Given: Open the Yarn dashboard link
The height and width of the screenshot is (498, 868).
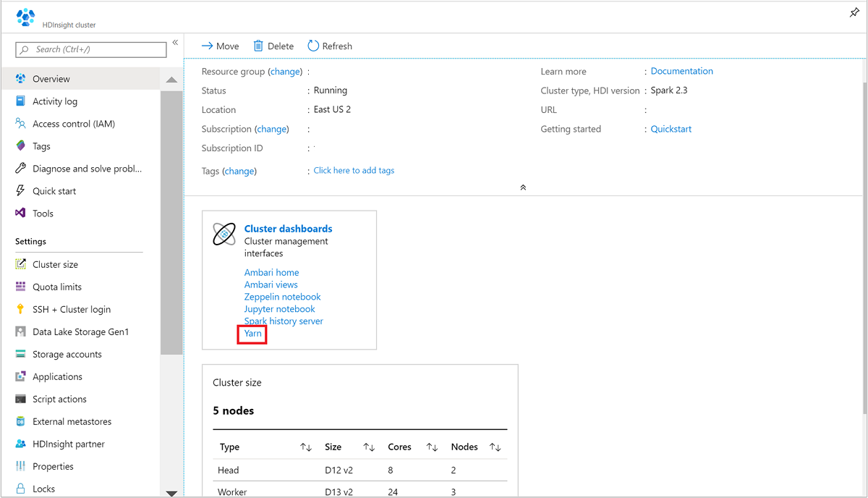Looking at the screenshot, I should pos(252,333).
